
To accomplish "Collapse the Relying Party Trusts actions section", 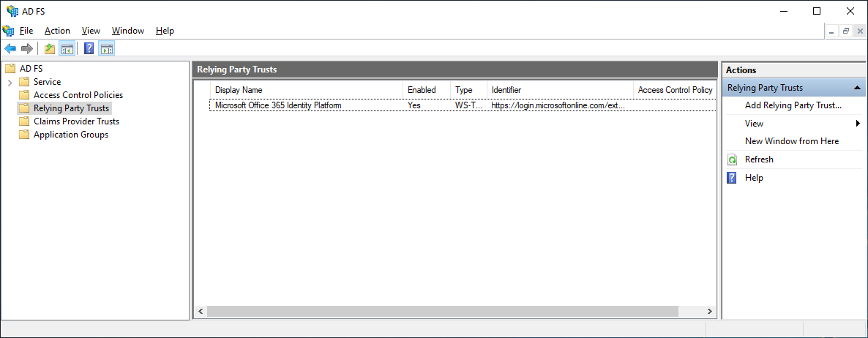I will 857,88.
